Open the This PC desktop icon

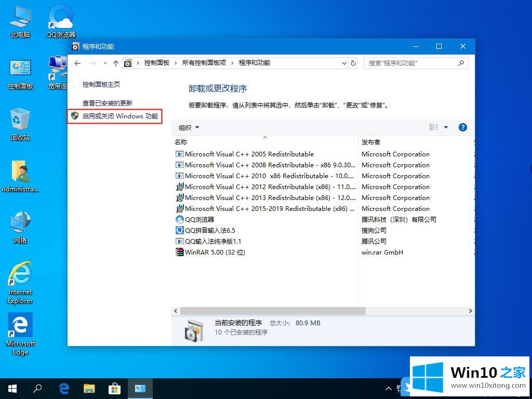[x=20, y=22]
